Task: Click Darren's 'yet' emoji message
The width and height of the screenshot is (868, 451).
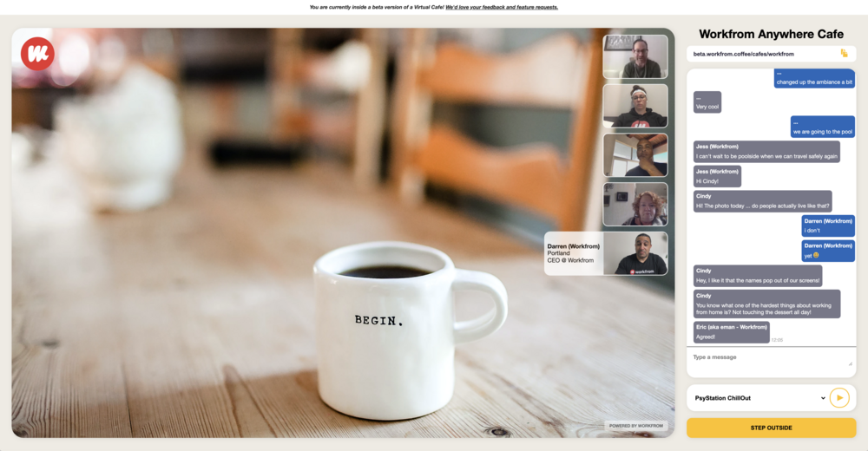Action: pyautogui.click(x=827, y=251)
